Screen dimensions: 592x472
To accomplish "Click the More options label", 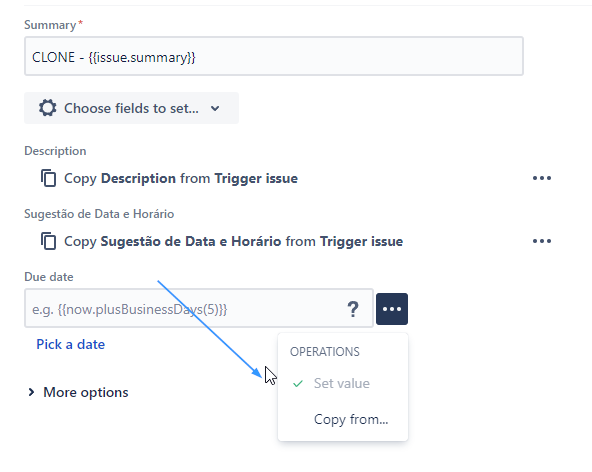I will pos(86,392).
